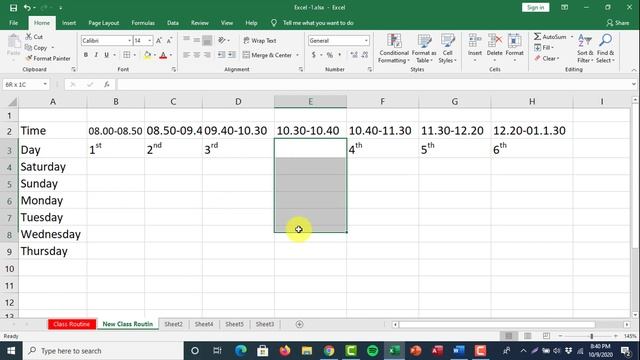Click Delete cells icon
This screenshot has height=360, width=640.
coord(494,41)
